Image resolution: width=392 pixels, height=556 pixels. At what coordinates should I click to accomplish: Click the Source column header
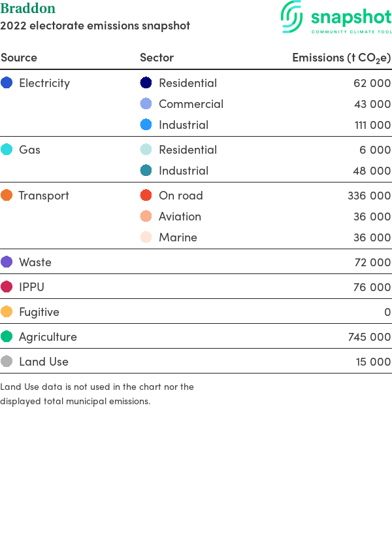(x=19, y=58)
